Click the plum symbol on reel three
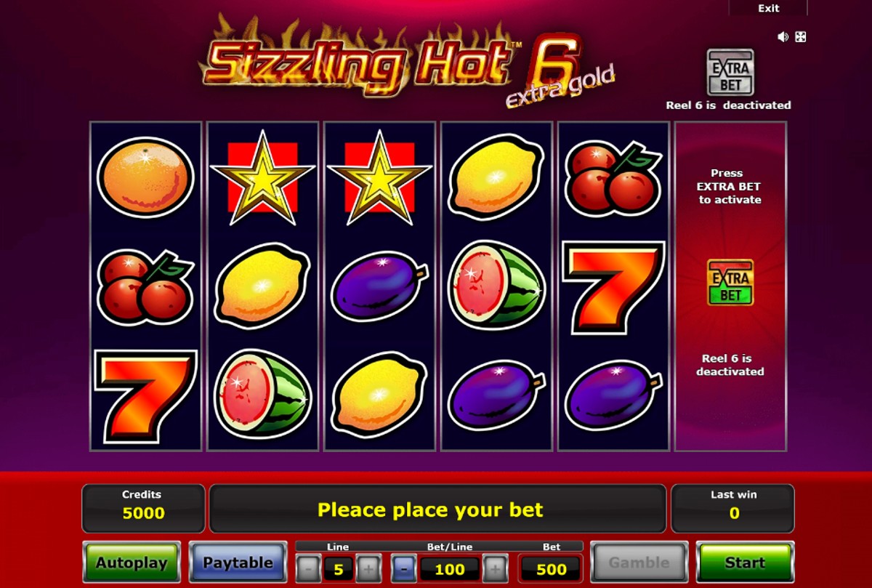 pyautogui.click(x=379, y=286)
